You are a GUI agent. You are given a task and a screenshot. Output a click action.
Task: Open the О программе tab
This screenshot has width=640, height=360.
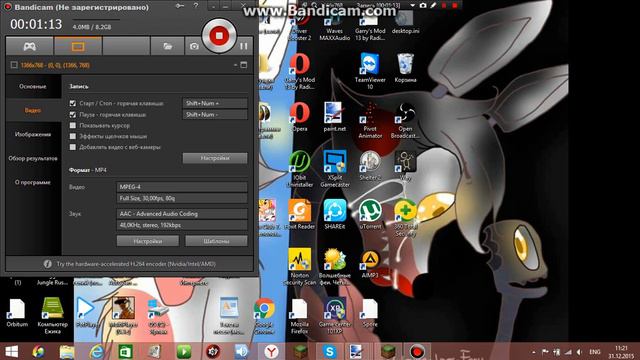[33, 182]
